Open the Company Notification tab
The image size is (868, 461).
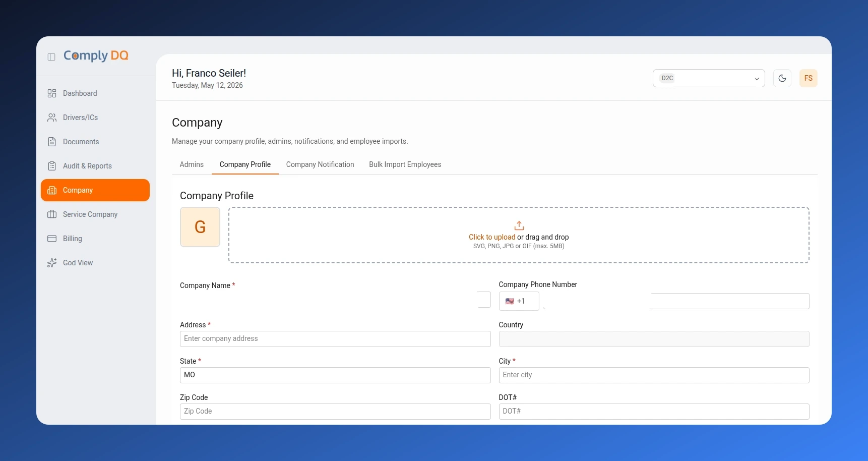(320, 164)
